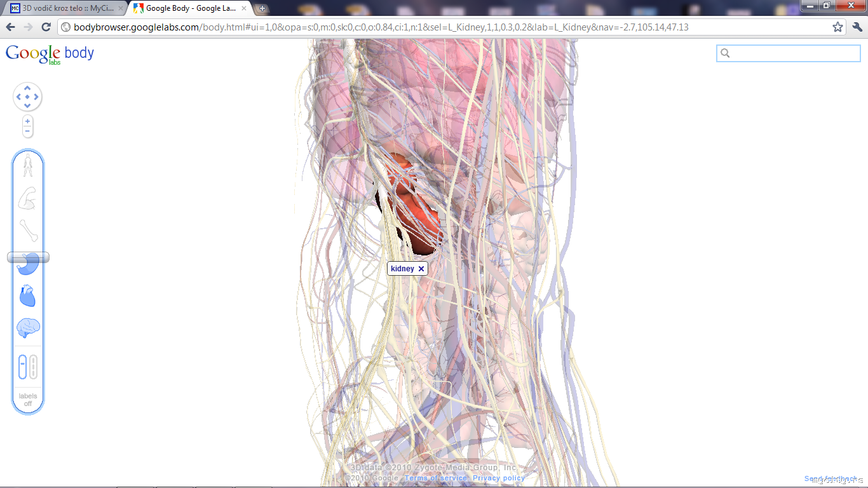Close the 3D vodič kroz telo tab

tap(121, 9)
